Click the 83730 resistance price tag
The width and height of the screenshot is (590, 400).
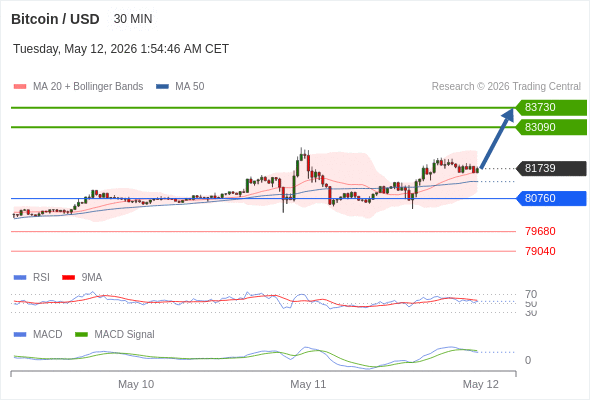(551, 108)
